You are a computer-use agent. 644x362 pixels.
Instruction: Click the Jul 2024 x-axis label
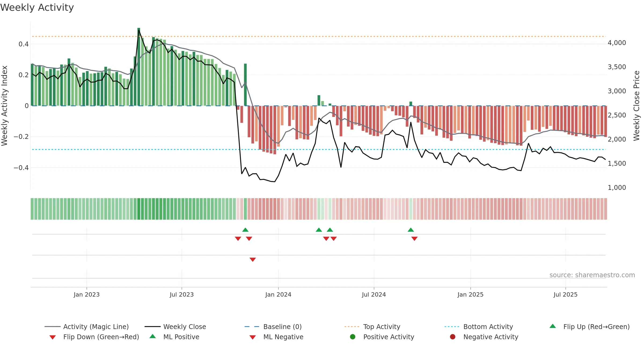(x=374, y=294)
